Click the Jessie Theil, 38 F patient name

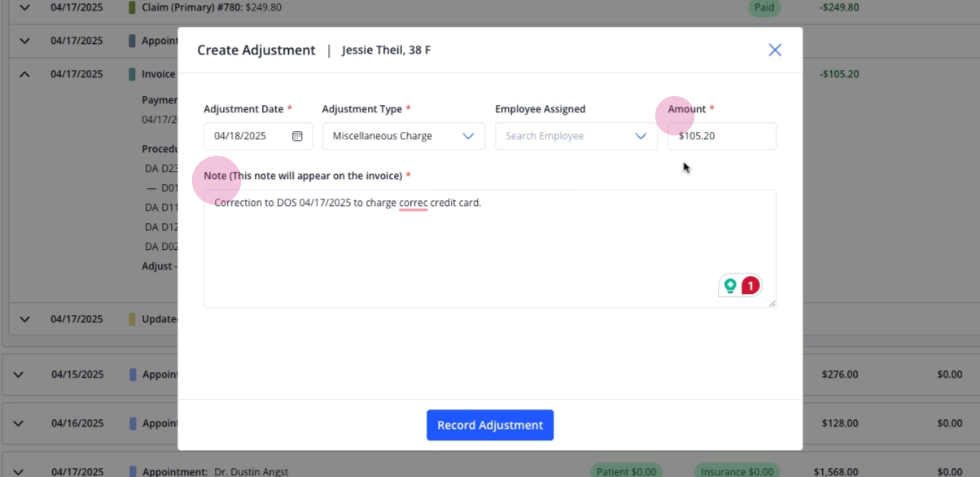pyautogui.click(x=387, y=50)
